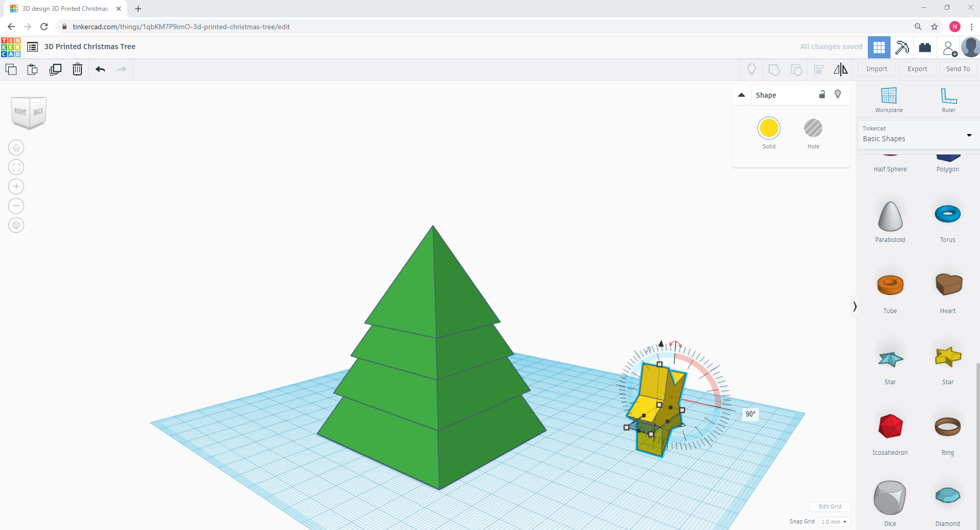Invite a collaborator with person-plus icon
The width and height of the screenshot is (980, 530).
(949, 48)
